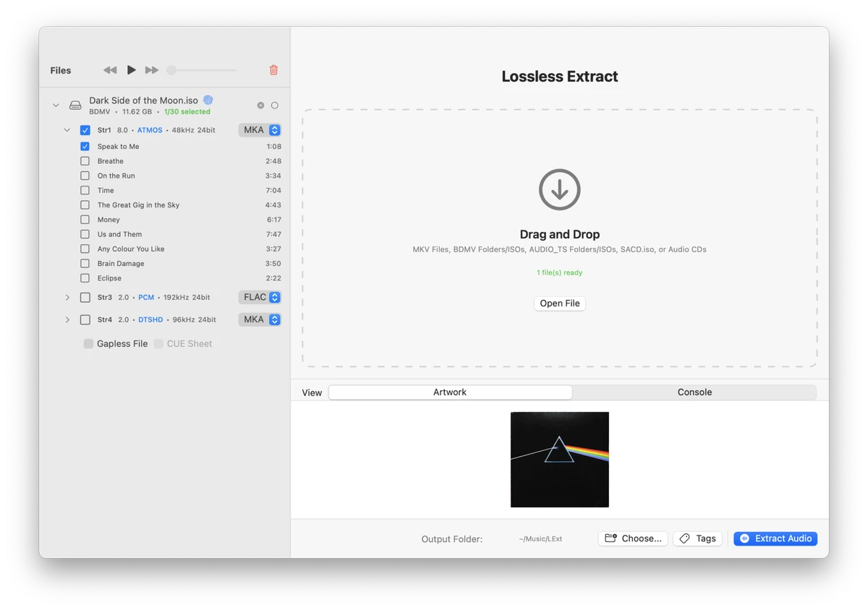Select the Speak to Me track name
The width and height of the screenshot is (868, 610).
click(x=119, y=147)
